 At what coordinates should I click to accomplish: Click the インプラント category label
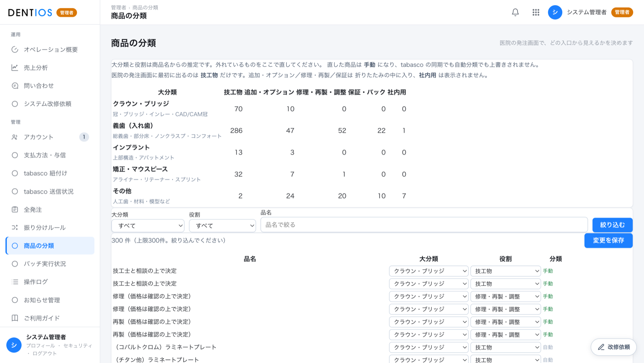coord(131,148)
